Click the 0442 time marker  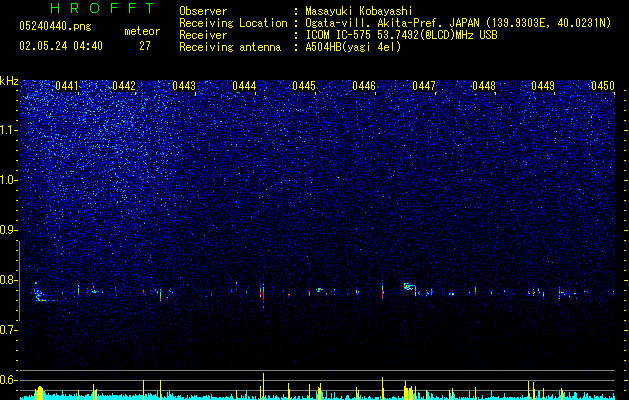(124, 86)
